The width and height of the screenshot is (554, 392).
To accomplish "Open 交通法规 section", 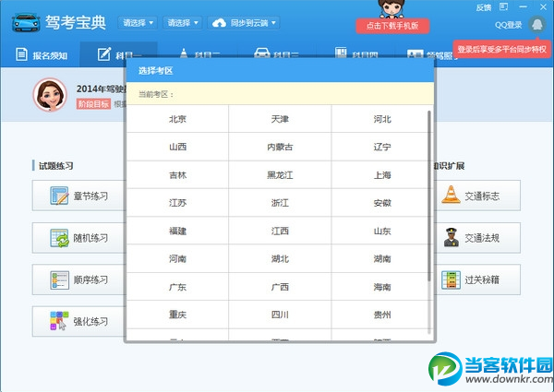I will 478,238.
